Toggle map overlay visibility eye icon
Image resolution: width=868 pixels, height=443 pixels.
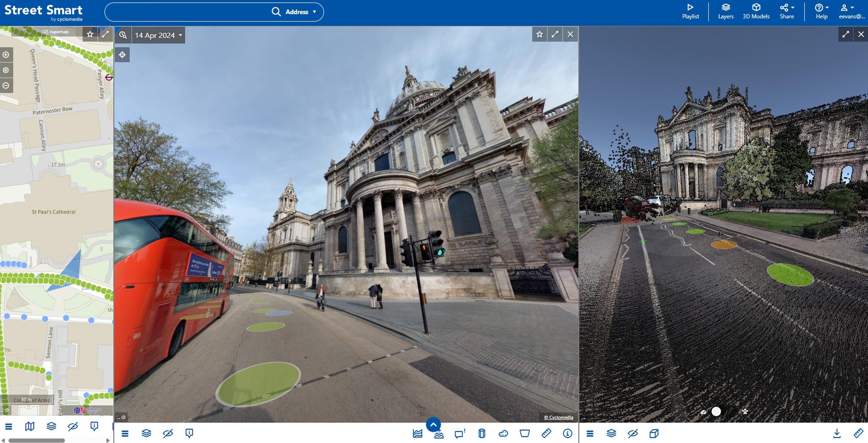click(x=73, y=427)
